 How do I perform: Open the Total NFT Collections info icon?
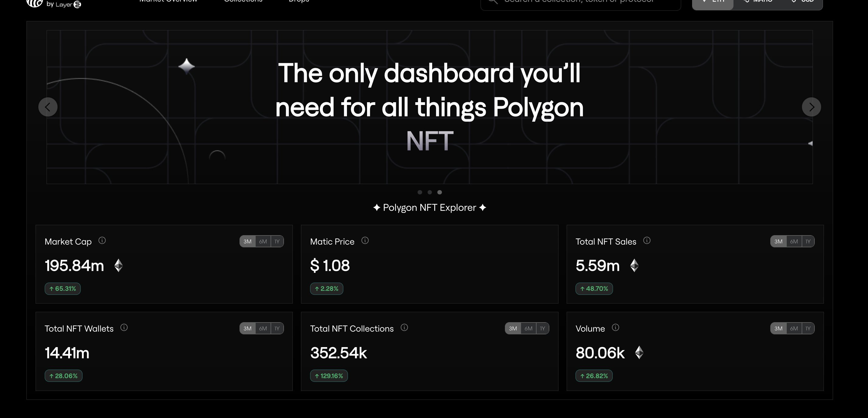[404, 327]
